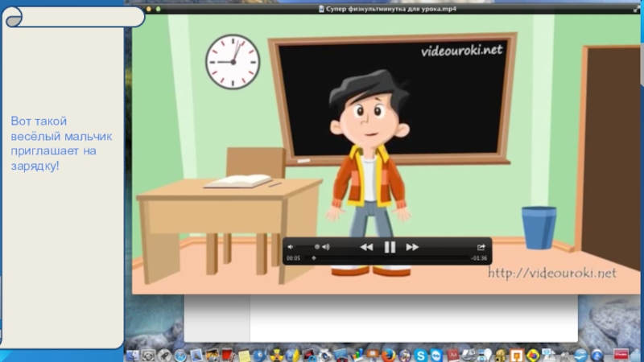Open the Dictionary app in Dock
The image size is (644, 362).
pos(453,355)
